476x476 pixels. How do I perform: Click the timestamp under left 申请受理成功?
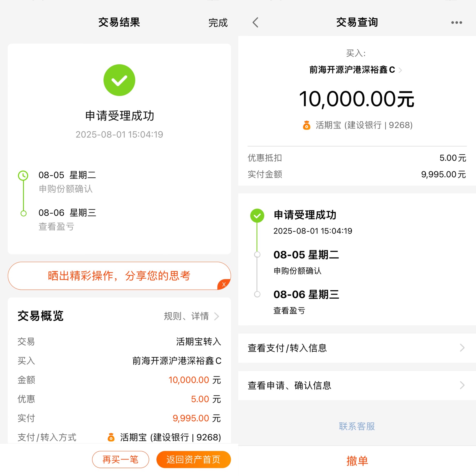119,134
